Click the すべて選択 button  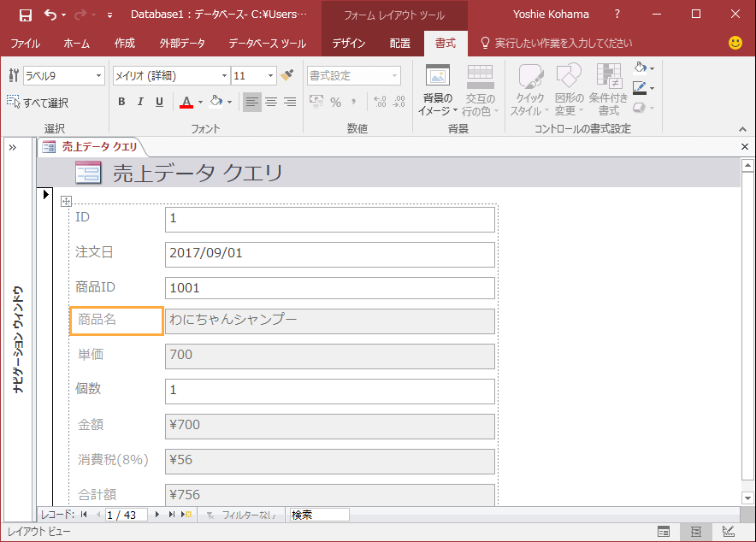tap(38, 103)
